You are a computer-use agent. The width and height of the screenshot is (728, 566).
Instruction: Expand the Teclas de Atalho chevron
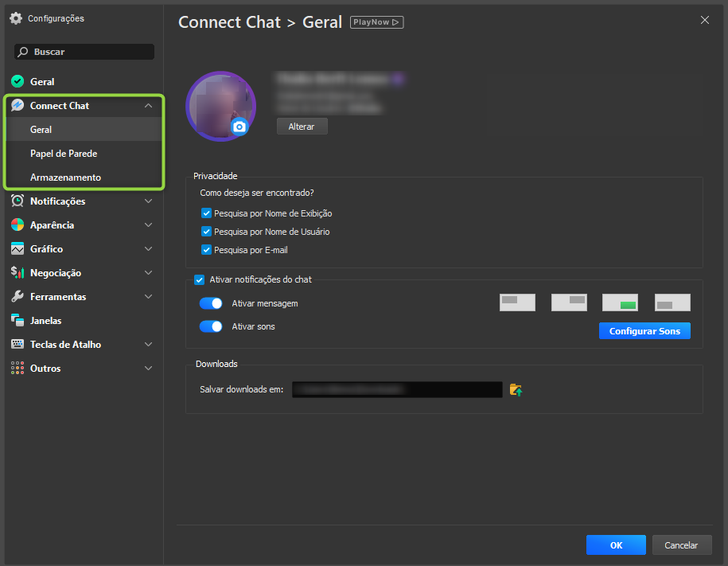pos(148,344)
